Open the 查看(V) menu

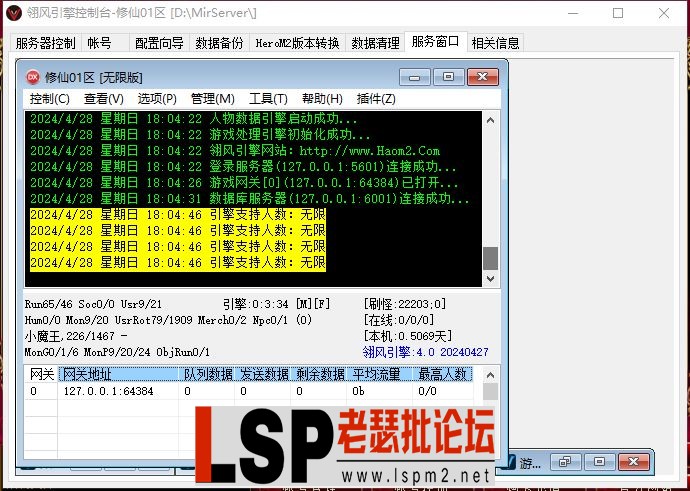(x=103, y=99)
